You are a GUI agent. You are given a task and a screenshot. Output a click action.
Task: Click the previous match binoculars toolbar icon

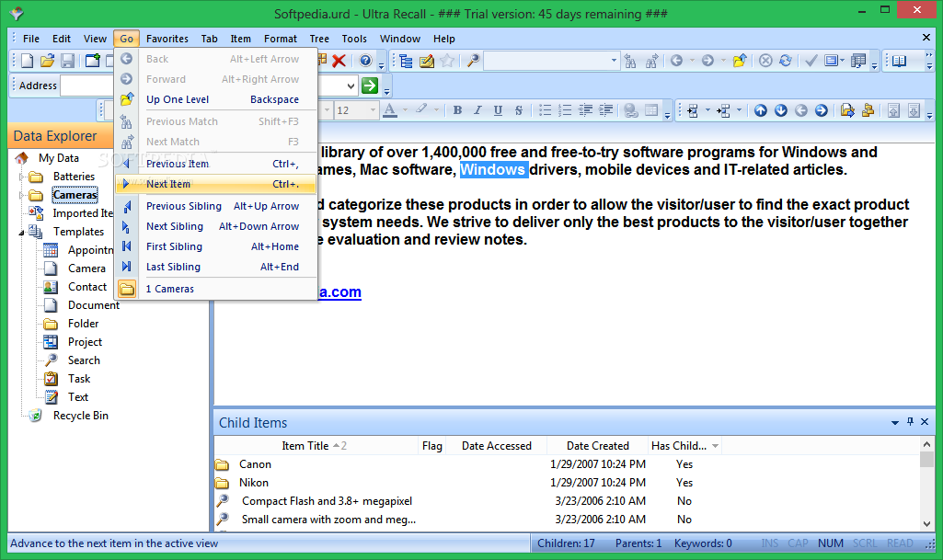630,61
